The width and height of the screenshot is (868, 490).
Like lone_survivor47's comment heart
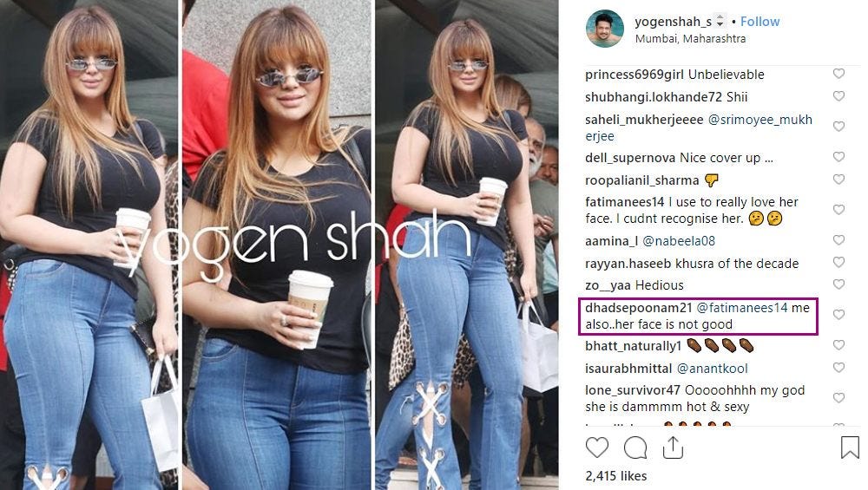[838, 398]
